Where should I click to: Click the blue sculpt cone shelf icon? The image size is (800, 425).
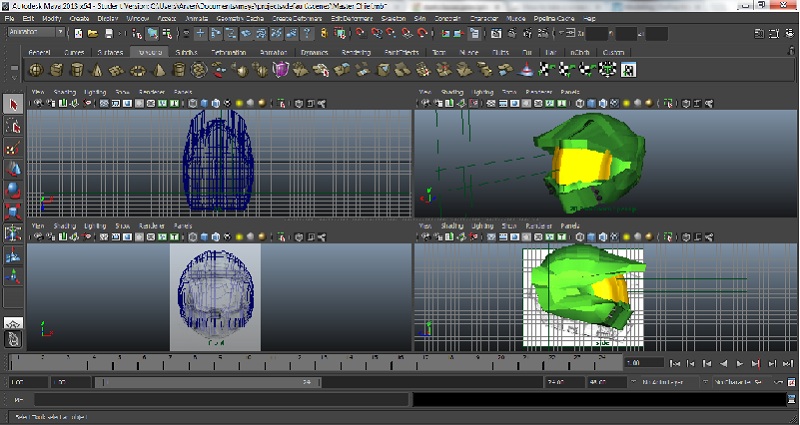pyautogui.click(x=526, y=70)
